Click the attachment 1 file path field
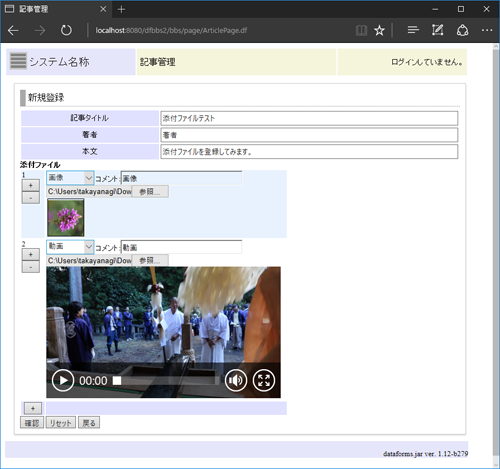The height and width of the screenshot is (469, 500). [89, 192]
